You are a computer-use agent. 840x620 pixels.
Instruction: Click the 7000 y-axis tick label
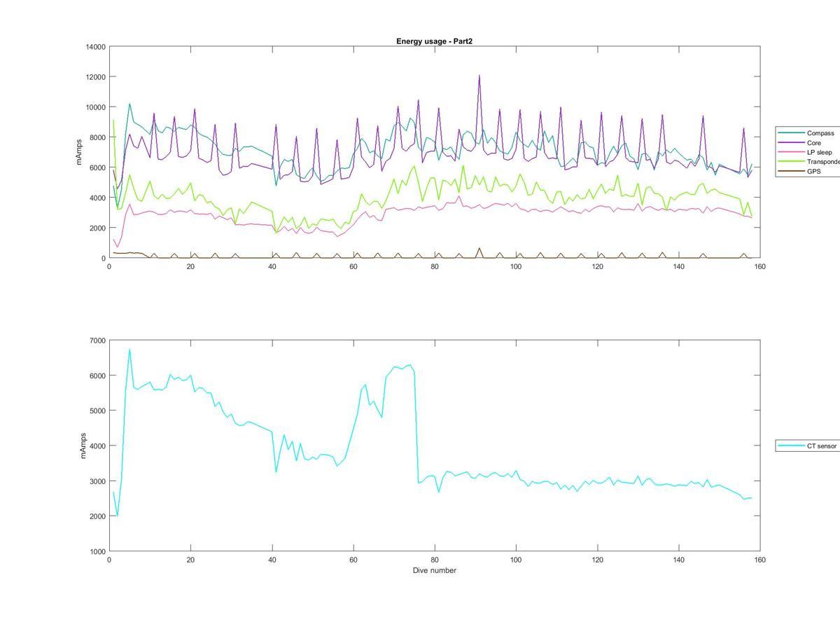pos(97,340)
